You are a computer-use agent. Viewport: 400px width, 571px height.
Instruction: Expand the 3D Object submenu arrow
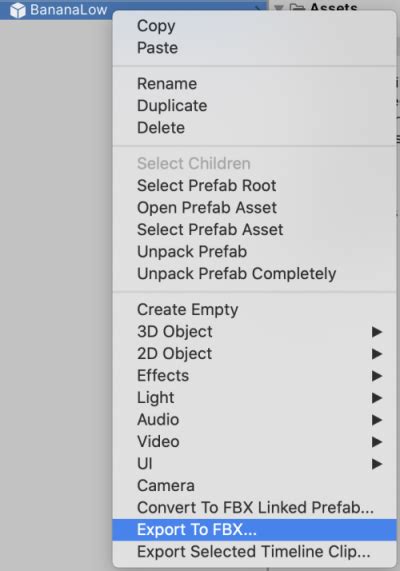point(377,332)
